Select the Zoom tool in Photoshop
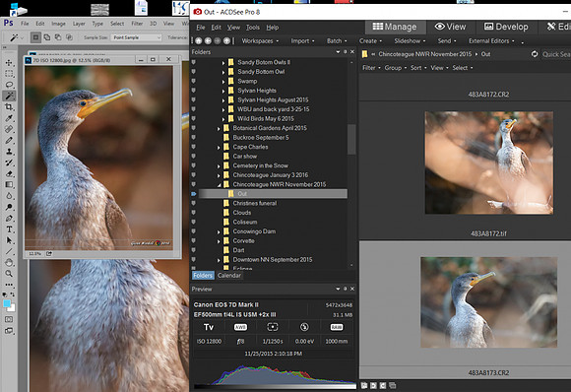Image resolution: width=571 pixels, height=392 pixels. pos(9,274)
